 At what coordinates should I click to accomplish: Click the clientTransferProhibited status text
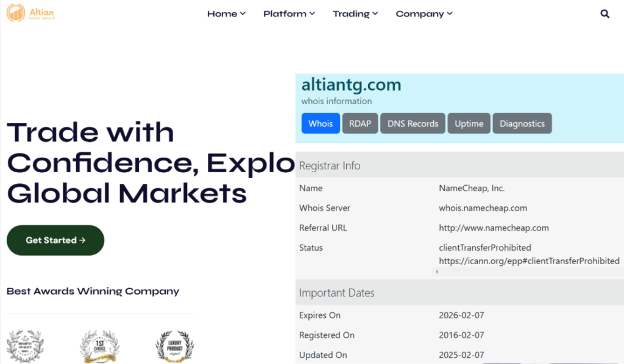coord(484,248)
